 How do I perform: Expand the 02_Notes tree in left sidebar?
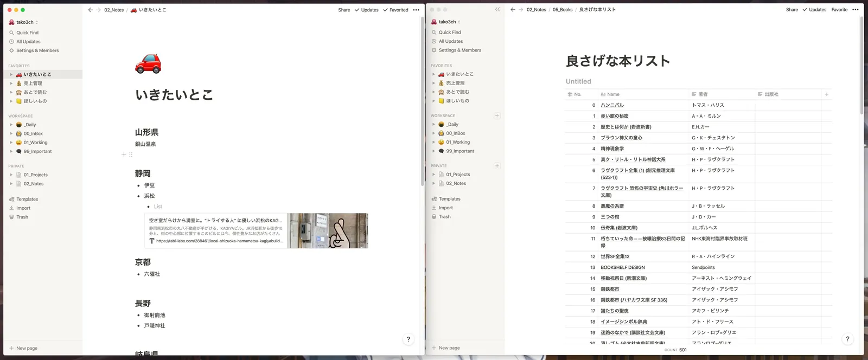pos(11,184)
